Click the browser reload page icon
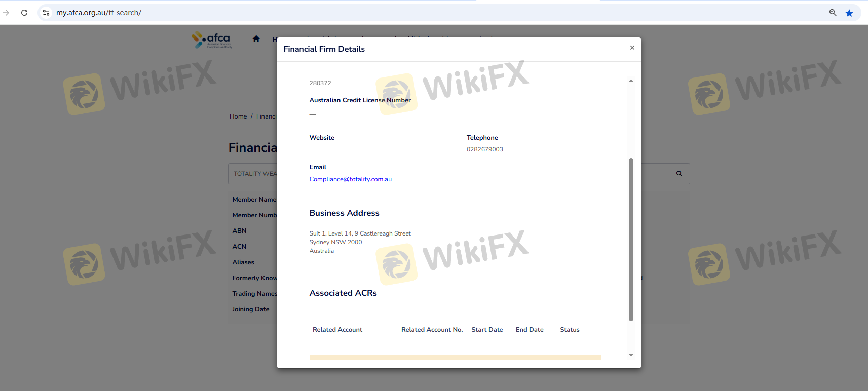Viewport: 868px width, 391px height. coord(24,13)
